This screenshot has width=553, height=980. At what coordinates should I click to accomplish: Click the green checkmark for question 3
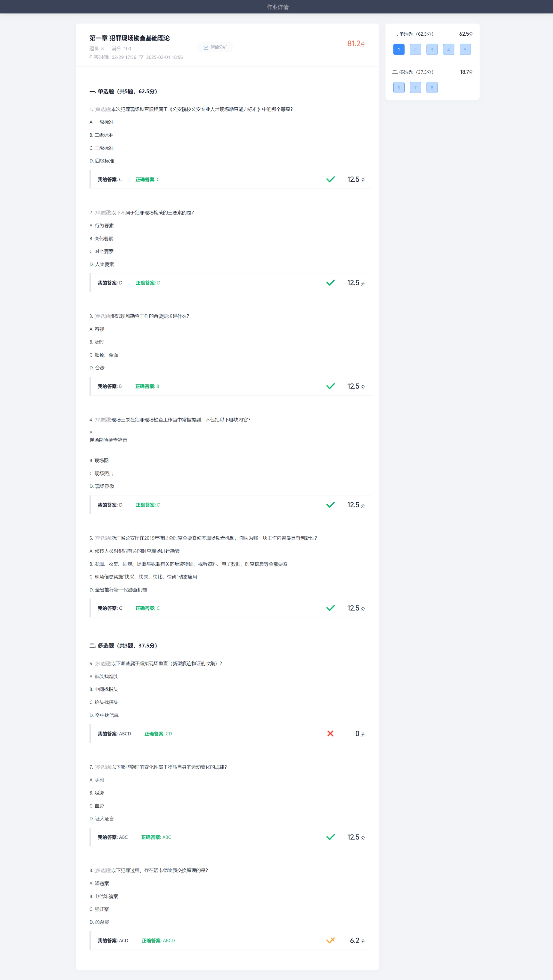330,386
